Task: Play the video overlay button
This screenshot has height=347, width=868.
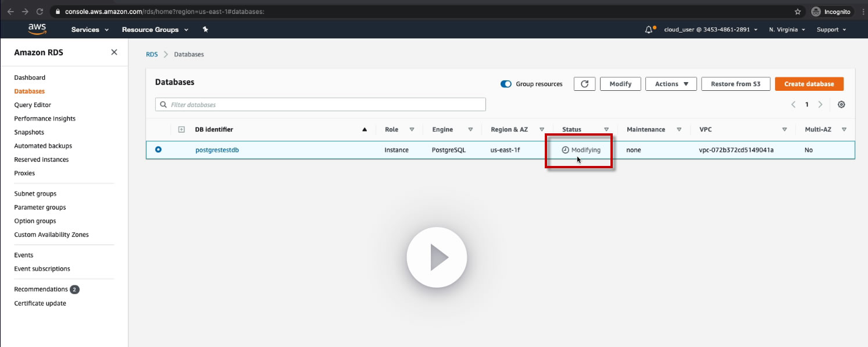Action: pos(437,257)
